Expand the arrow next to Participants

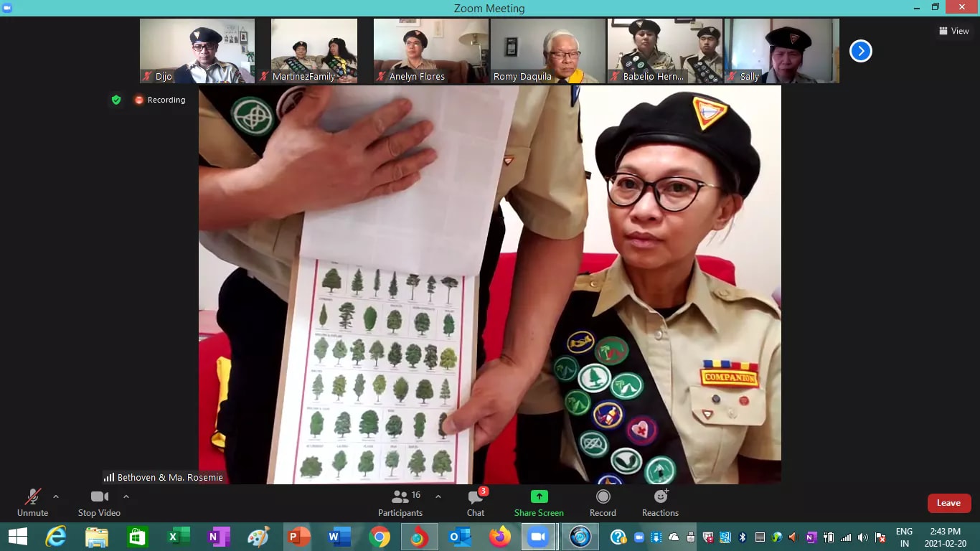438,496
